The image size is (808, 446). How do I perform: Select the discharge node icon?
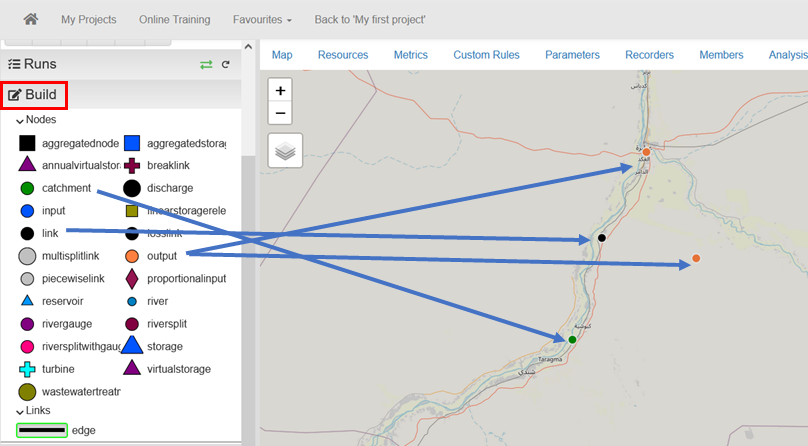pyautogui.click(x=132, y=188)
